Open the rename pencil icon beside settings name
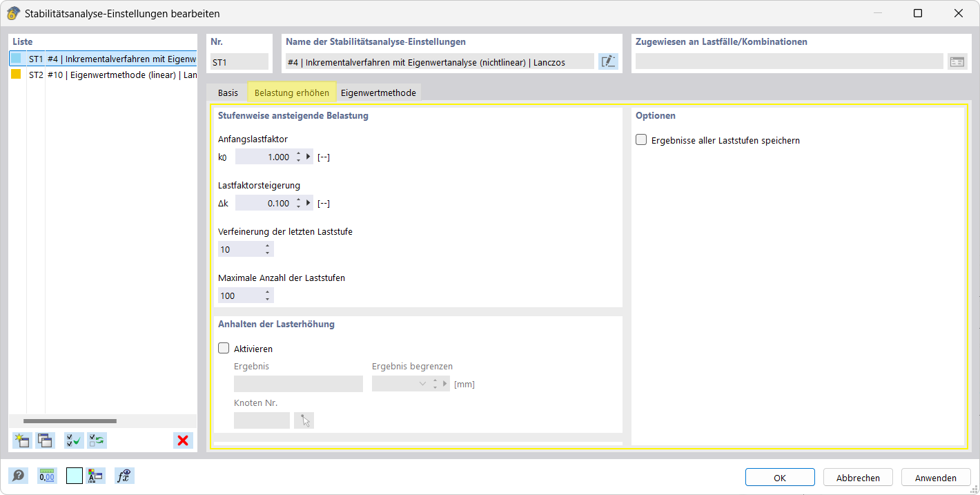Image resolution: width=980 pixels, height=495 pixels. (x=608, y=61)
